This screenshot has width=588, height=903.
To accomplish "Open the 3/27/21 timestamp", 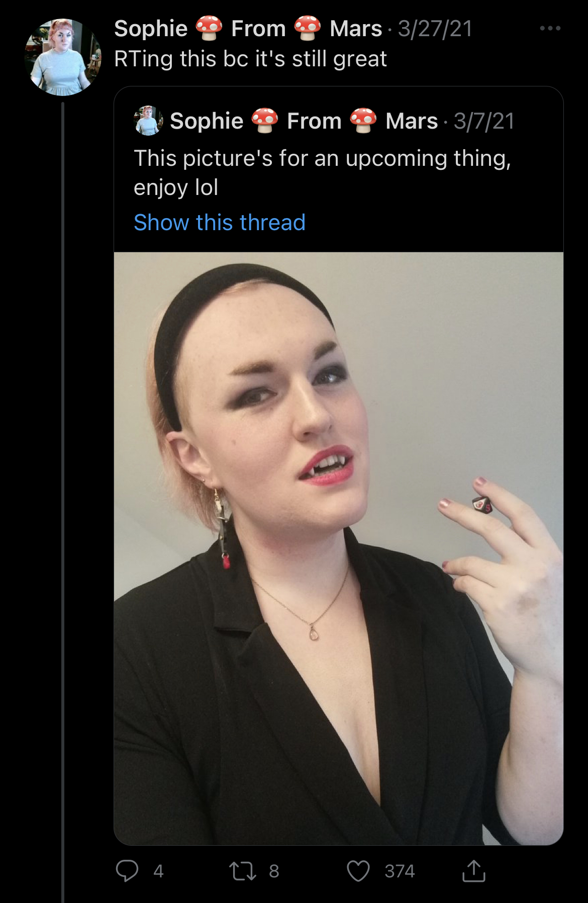I will click(x=435, y=29).
